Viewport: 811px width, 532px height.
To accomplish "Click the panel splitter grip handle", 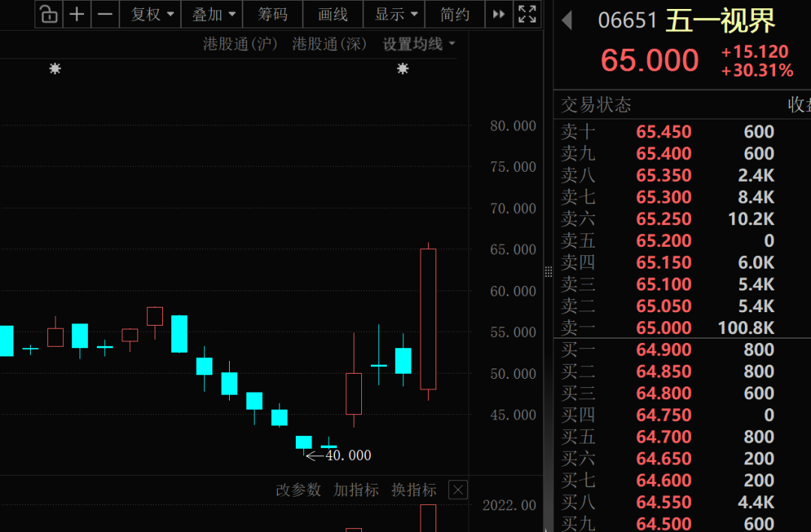I will tap(548, 272).
